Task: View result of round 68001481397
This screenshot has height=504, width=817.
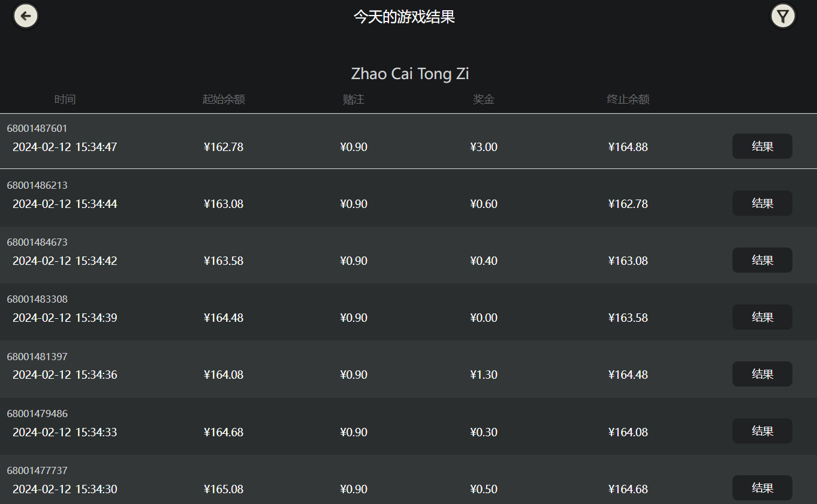Action: tap(762, 374)
